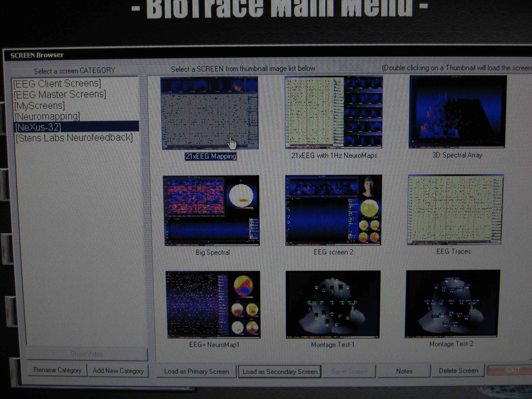Choose the Big Spectral screen thumbnail
Image resolution: width=532 pixels, height=399 pixels.
click(x=211, y=211)
